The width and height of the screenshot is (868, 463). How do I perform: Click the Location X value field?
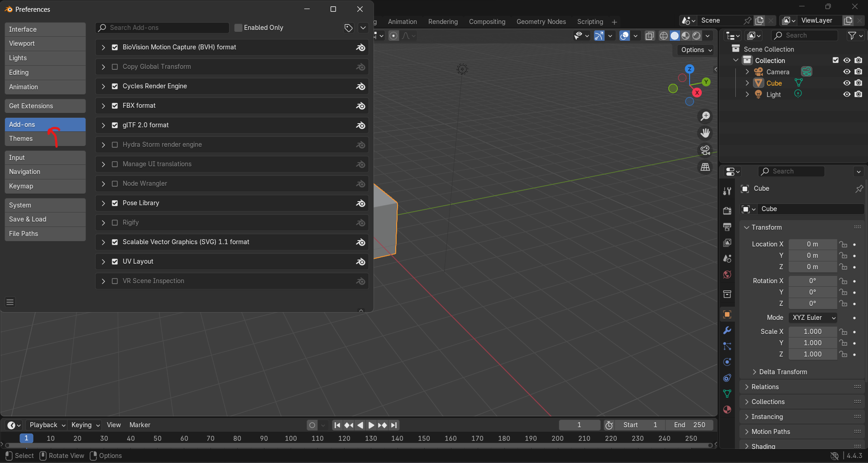coord(813,244)
